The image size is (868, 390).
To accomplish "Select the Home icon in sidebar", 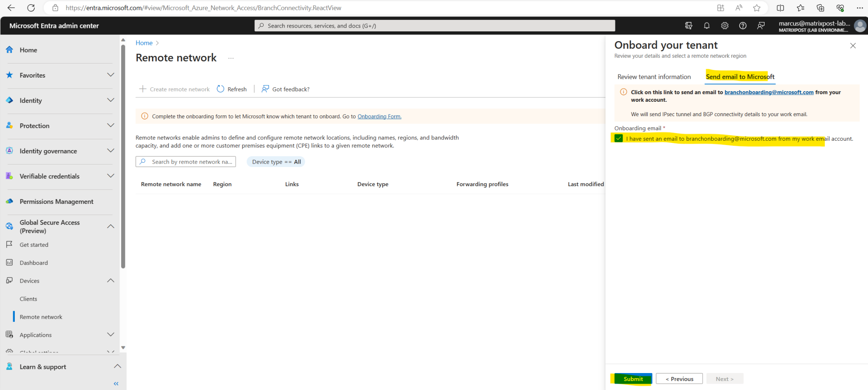I will coord(9,50).
